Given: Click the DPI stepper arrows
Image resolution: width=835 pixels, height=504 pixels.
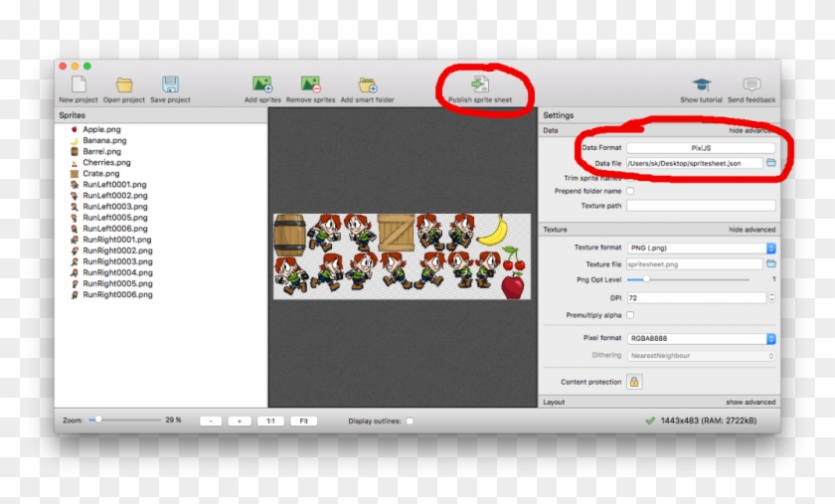Looking at the screenshot, I should click(x=771, y=298).
